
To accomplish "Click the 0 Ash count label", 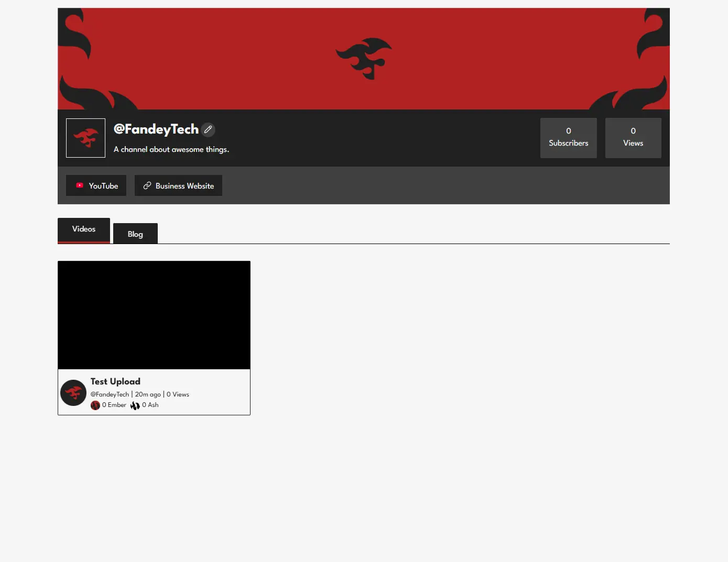I will (150, 405).
